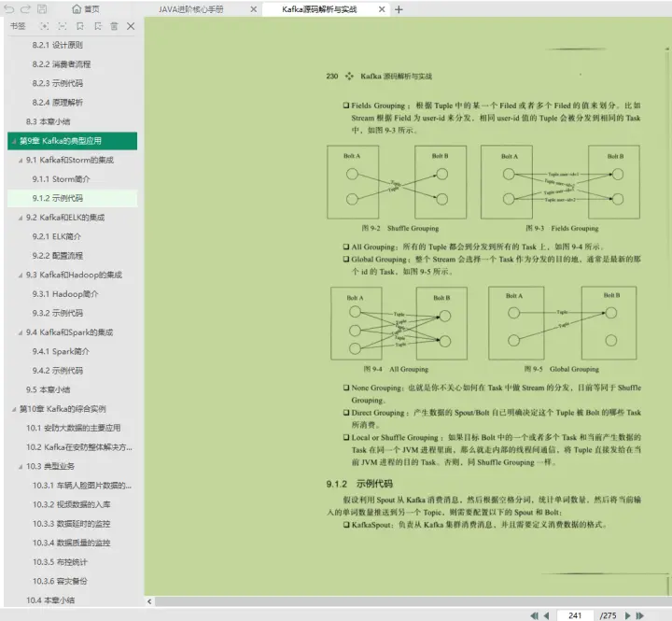Image resolution: width=672 pixels, height=621 pixels.
Task: Click the page number field 241
Action: point(575,615)
